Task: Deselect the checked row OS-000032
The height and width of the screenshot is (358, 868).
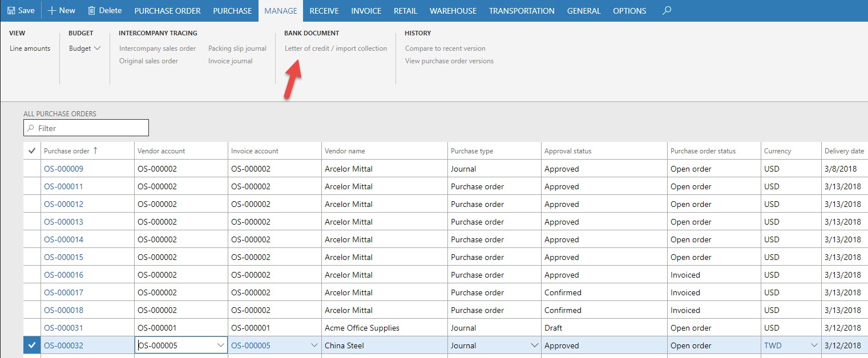Action: [x=31, y=345]
